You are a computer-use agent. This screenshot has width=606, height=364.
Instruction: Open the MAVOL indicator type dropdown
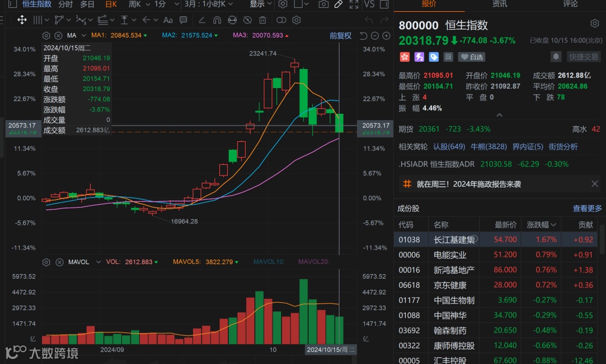(x=98, y=262)
